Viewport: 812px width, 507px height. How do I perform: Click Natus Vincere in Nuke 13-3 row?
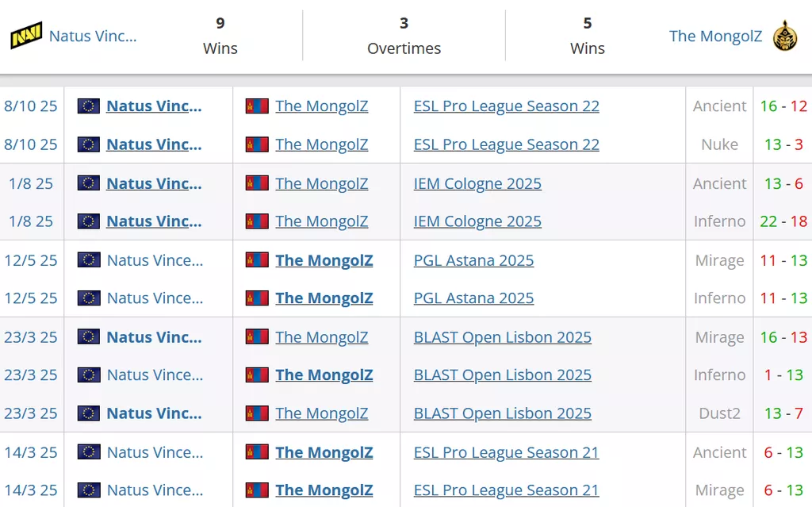click(154, 144)
